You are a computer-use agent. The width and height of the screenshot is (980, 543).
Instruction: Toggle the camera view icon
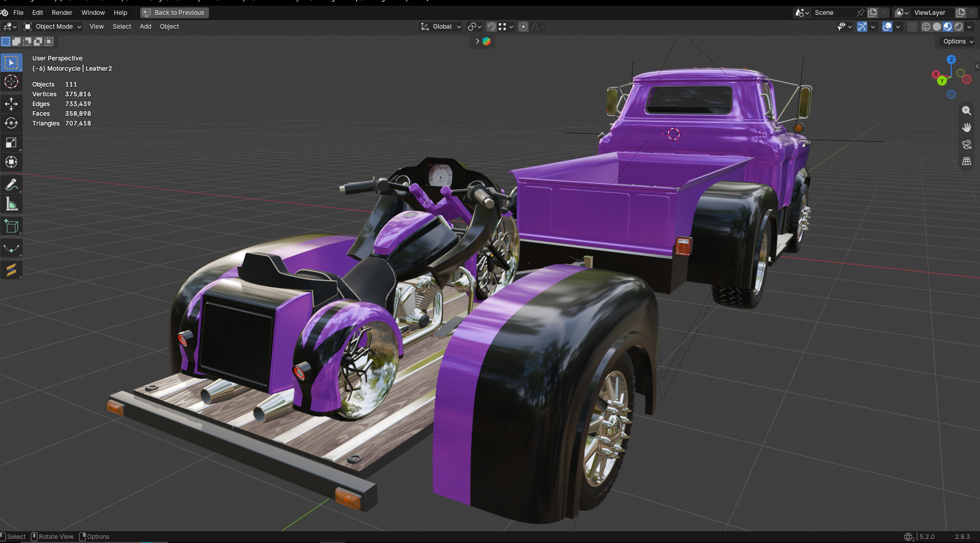point(967,144)
